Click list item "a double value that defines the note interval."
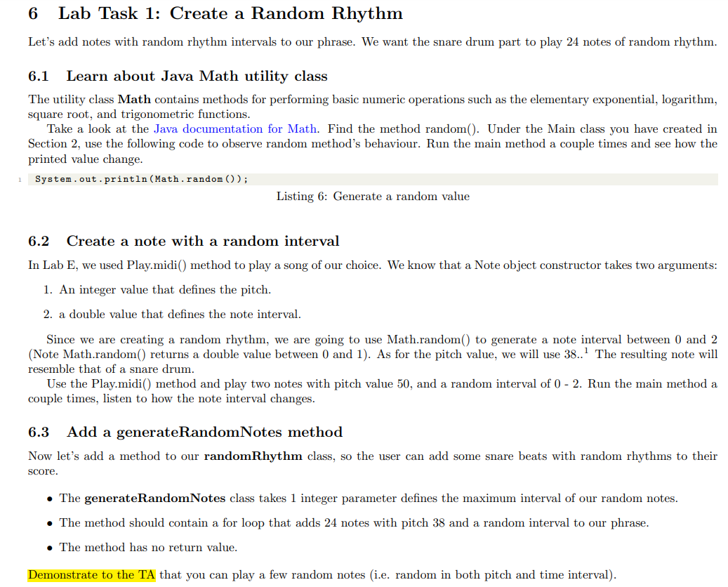The height and width of the screenshot is (587, 728). pos(180,315)
